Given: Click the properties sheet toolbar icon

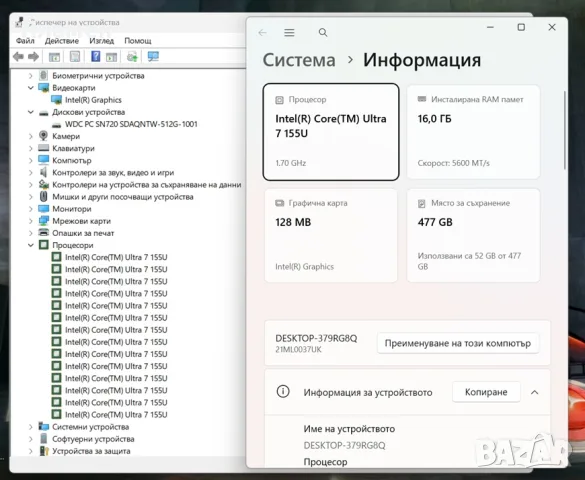Looking at the screenshot, I should 75,57.
